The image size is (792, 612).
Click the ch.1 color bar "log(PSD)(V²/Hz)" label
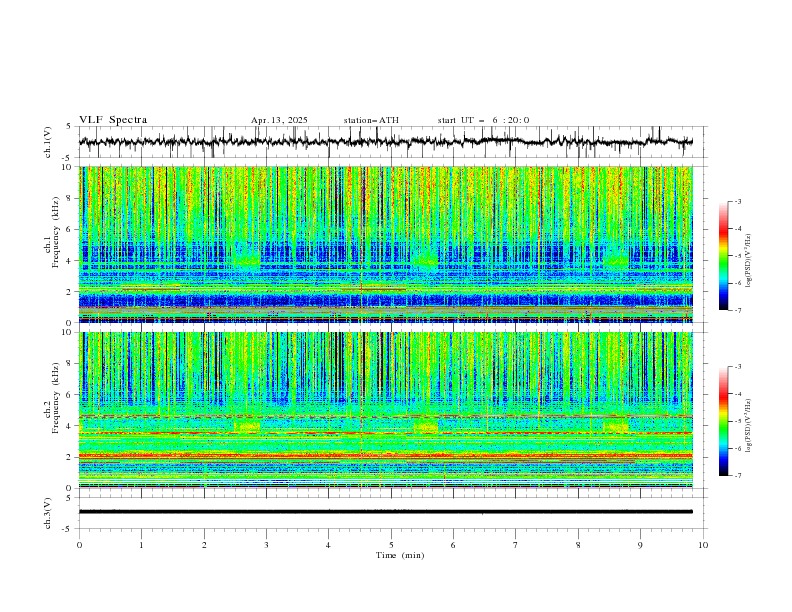[x=749, y=261]
